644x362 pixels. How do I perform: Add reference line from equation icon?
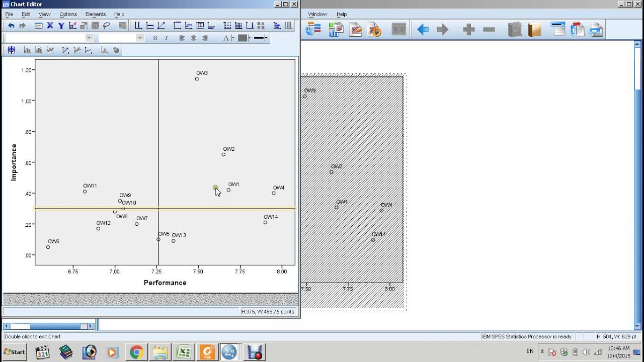pyautogui.click(x=161, y=26)
